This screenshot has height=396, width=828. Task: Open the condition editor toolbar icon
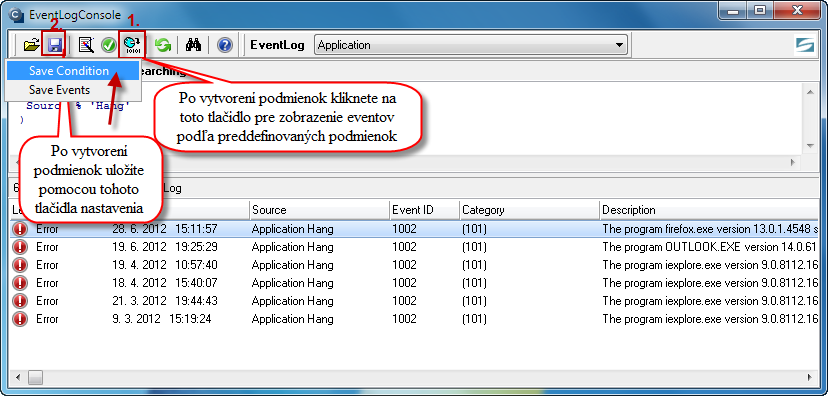click(x=86, y=45)
